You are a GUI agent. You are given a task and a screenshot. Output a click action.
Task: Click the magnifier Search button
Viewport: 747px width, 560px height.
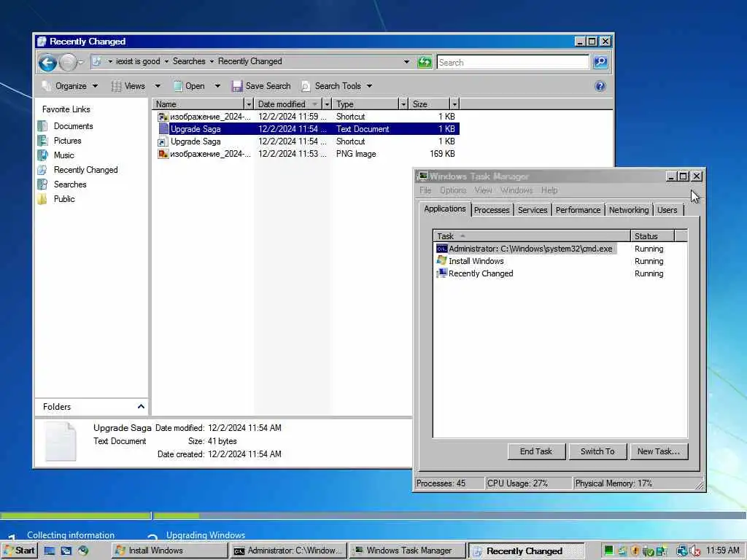click(x=600, y=62)
